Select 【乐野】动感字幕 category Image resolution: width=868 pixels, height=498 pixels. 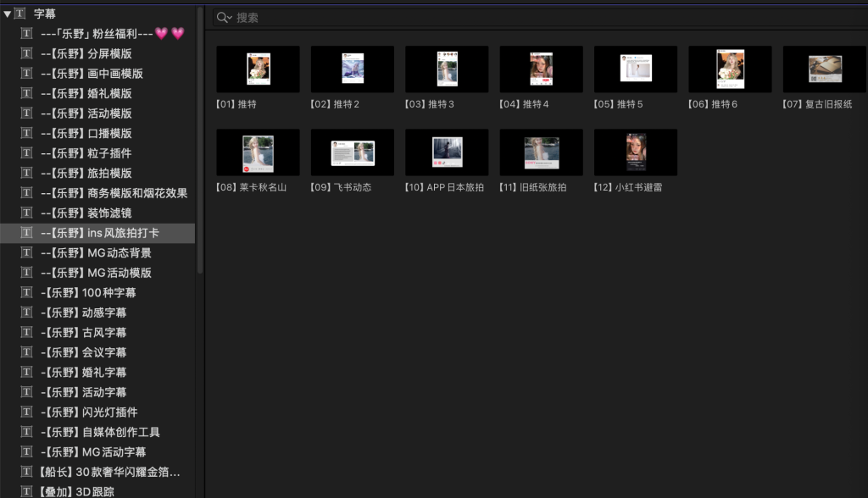[x=97, y=313]
